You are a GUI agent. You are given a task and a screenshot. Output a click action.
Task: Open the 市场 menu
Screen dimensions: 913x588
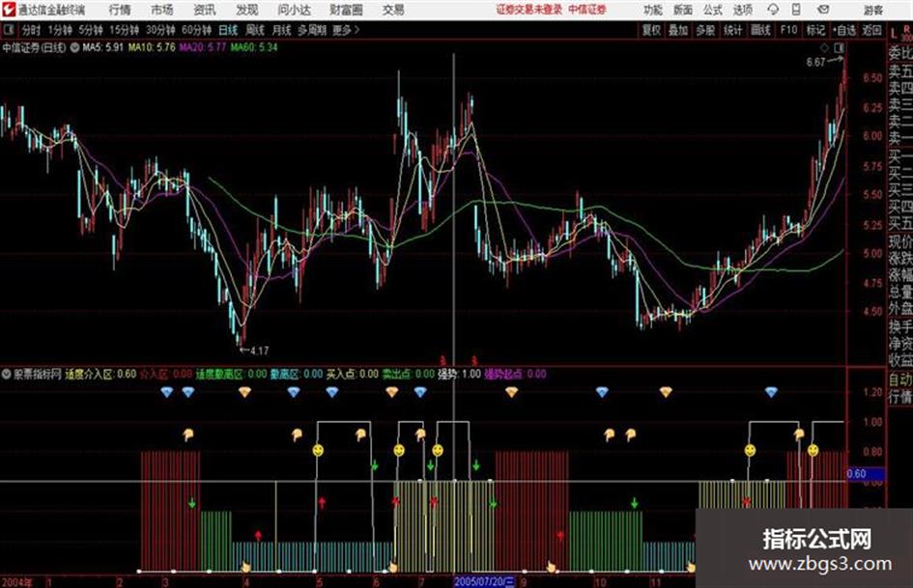point(162,10)
